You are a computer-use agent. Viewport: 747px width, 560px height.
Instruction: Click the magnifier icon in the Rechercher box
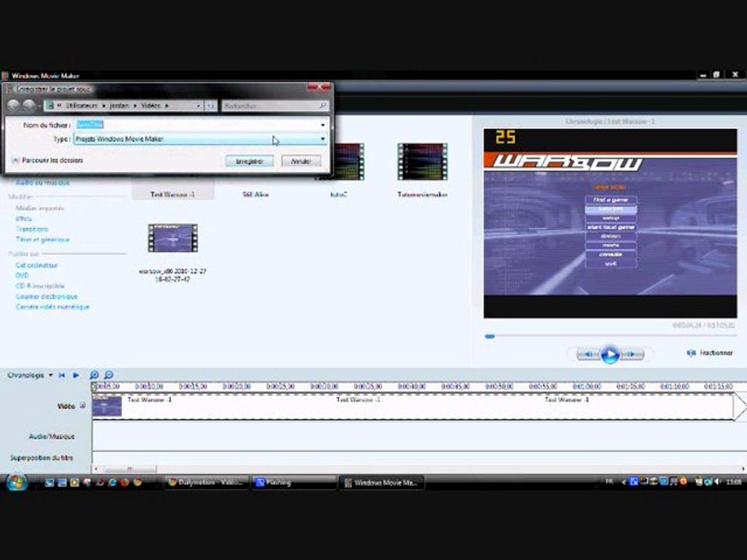322,105
